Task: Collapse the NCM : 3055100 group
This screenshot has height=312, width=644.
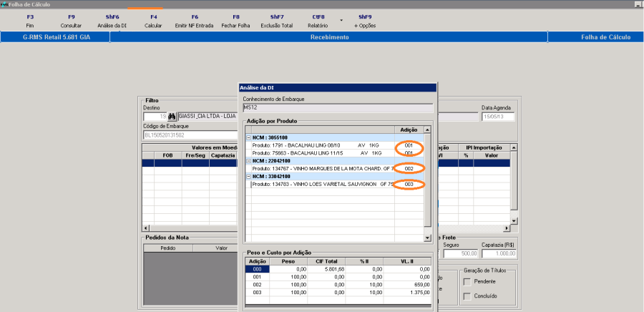Action: (x=248, y=138)
